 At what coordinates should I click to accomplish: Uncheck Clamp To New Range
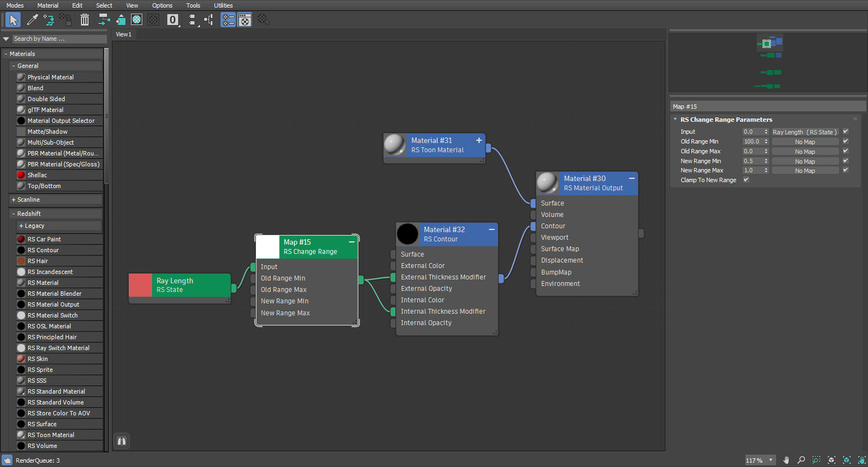pos(746,180)
